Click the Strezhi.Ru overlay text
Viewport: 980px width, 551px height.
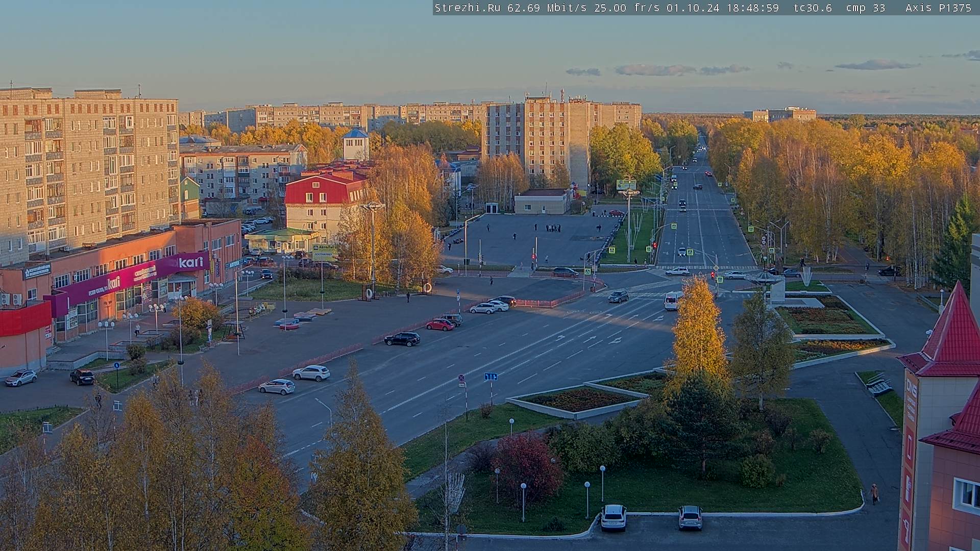pos(467,8)
